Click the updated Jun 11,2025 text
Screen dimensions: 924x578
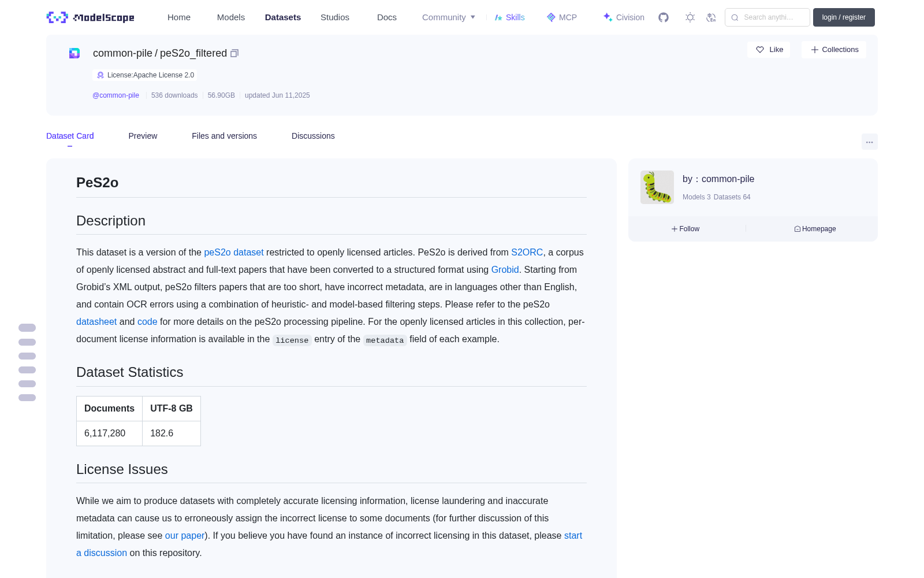[277, 95]
